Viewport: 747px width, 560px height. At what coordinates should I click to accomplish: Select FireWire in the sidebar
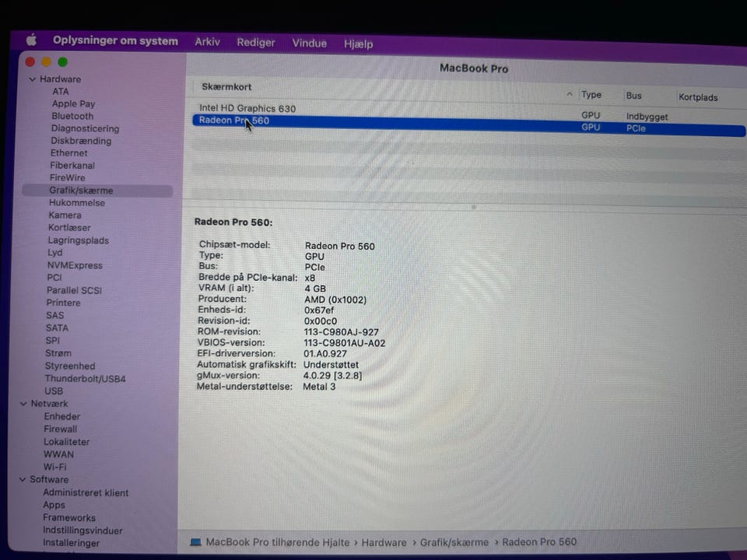coord(67,177)
